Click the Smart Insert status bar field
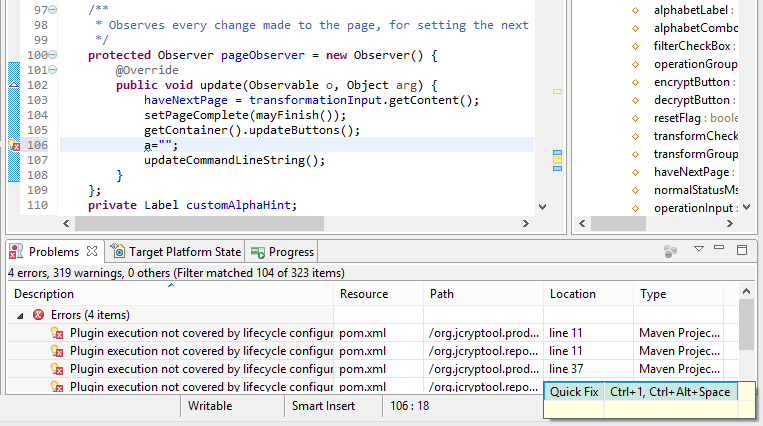 [323, 406]
